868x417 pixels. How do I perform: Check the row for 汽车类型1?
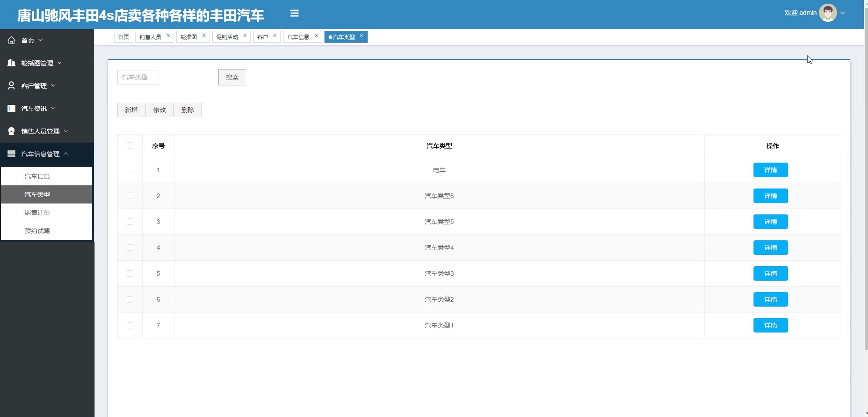[x=130, y=325]
